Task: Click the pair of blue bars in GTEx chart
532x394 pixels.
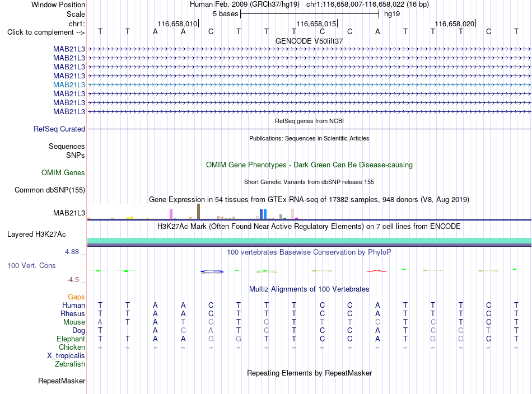Action: tap(263, 214)
